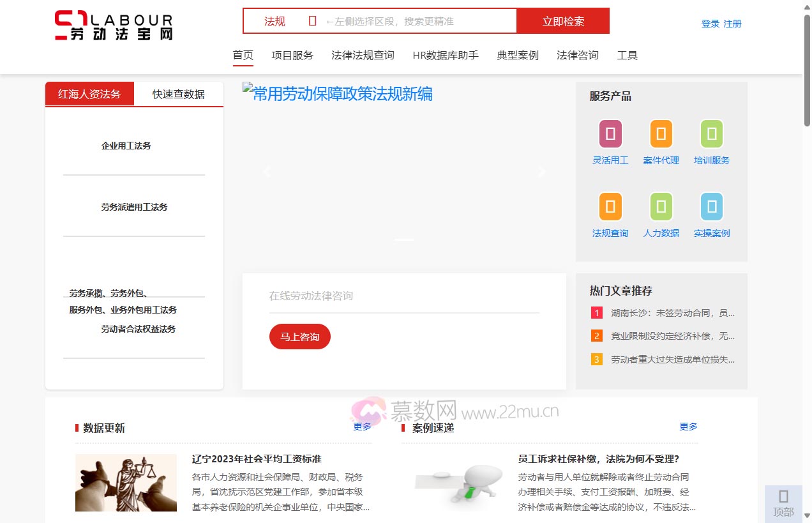Switch to the 快速查数据 tab
Screen dimensions: 812x523
[x=178, y=94]
